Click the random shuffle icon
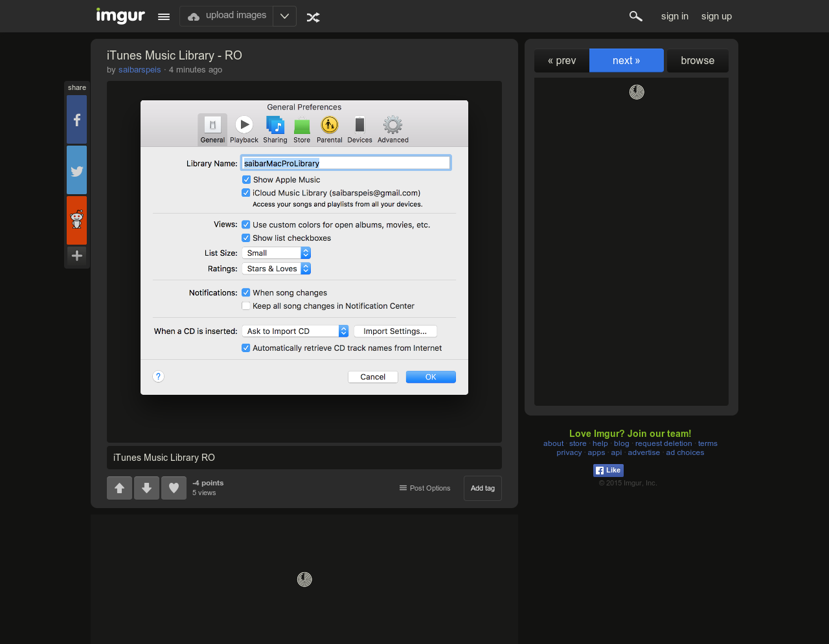The height and width of the screenshot is (644, 829). pyautogui.click(x=313, y=17)
